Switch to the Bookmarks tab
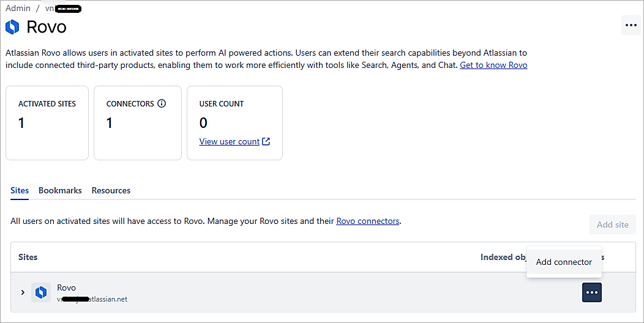Screen dimensions: 644x323 pyautogui.click(x=60, y=190)
